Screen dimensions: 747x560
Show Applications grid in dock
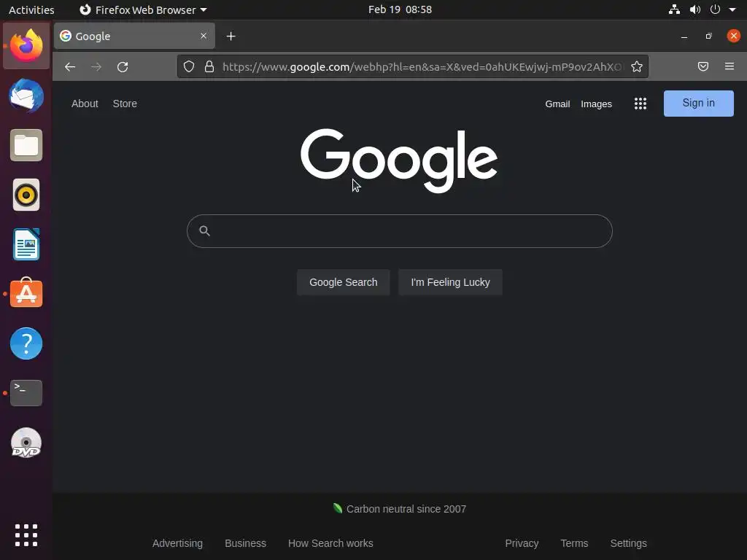pos(26,535)
